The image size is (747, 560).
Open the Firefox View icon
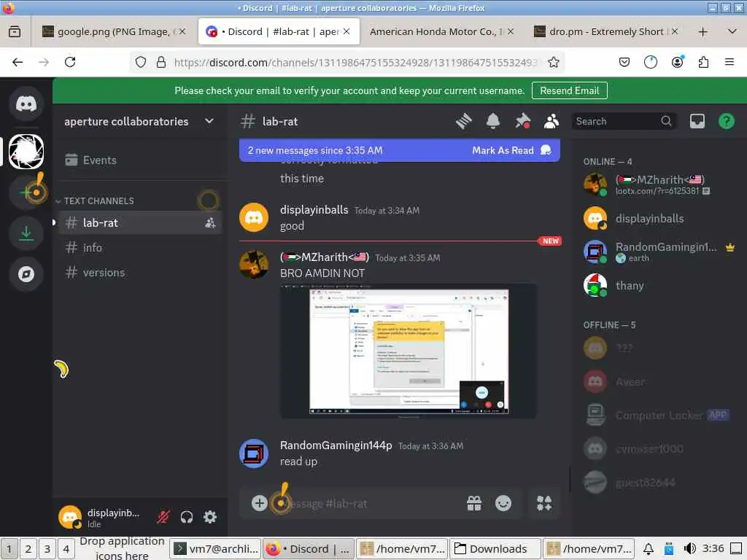tap(15, 32)
